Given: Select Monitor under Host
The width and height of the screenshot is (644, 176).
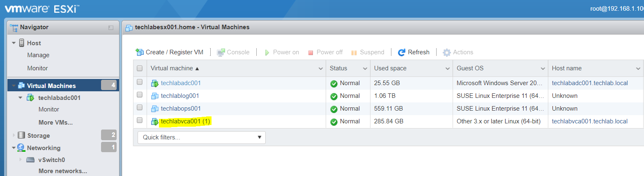Looking at the screenshot, I should click(37, 68).
